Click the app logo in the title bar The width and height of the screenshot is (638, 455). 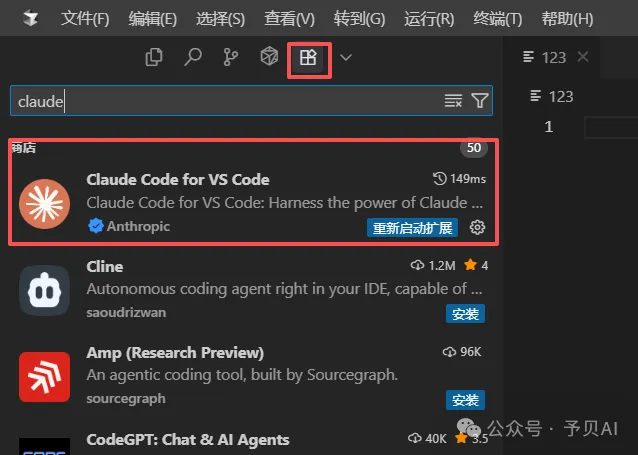click(31, 18)
